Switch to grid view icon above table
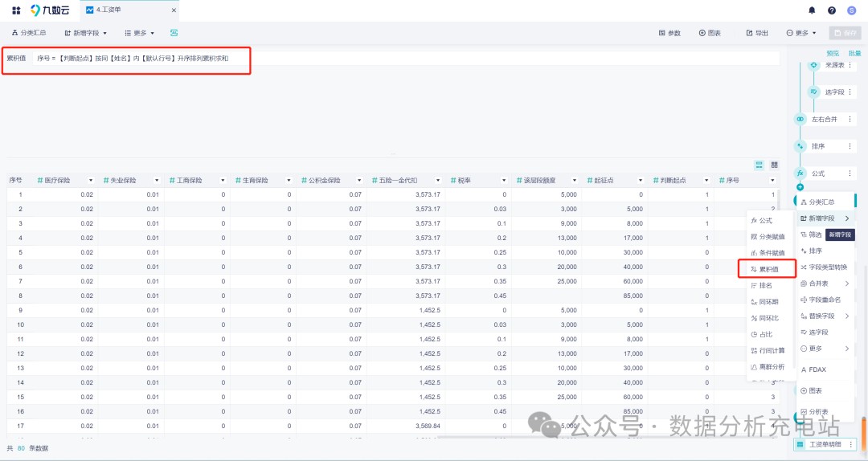Viewport: 868px width, 461px height. (x=775, y=165)
